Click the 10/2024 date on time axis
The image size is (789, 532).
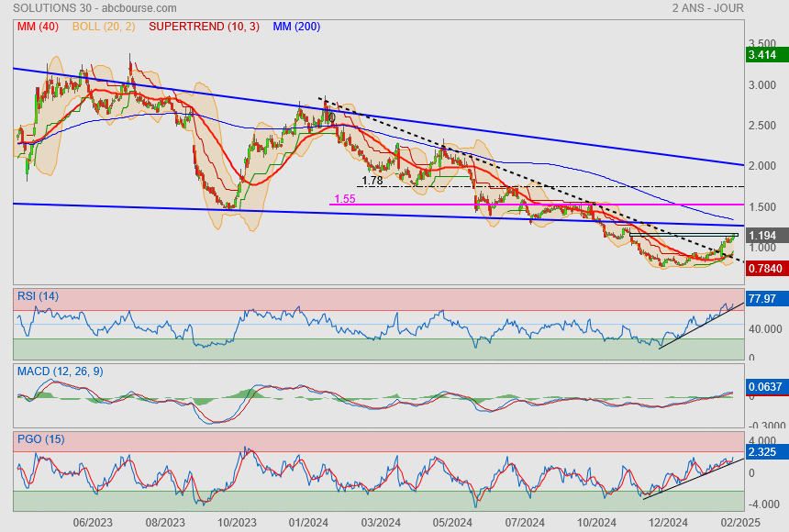(x=595, y=523)
